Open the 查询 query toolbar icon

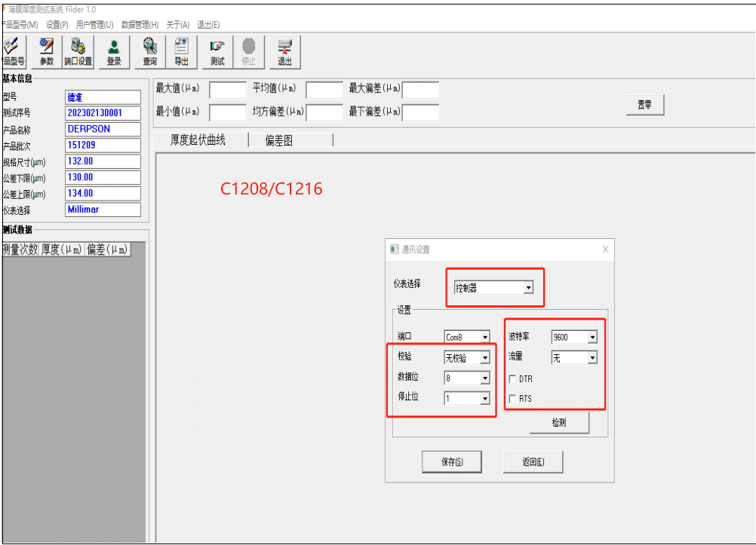tap(150, 52)
